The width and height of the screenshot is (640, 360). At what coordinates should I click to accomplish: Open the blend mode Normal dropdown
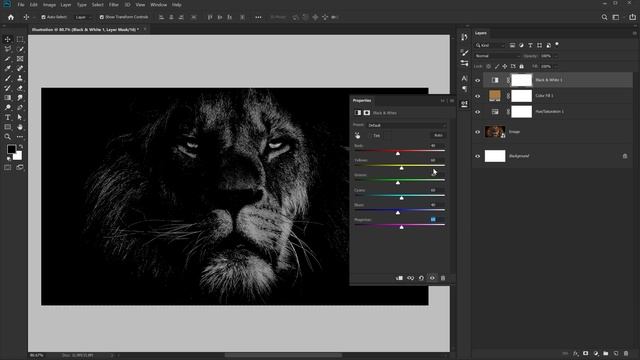498,56
